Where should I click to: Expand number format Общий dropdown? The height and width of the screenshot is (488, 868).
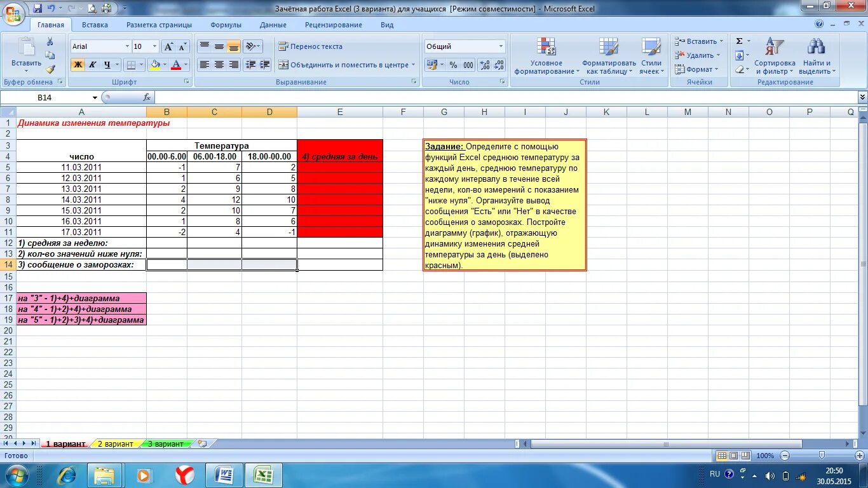(x=501, y=46)
